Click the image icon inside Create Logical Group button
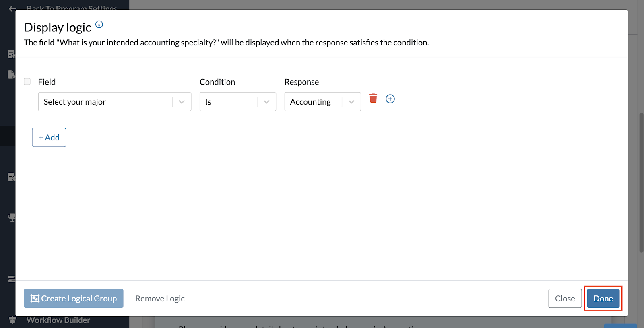 [35, 298]
